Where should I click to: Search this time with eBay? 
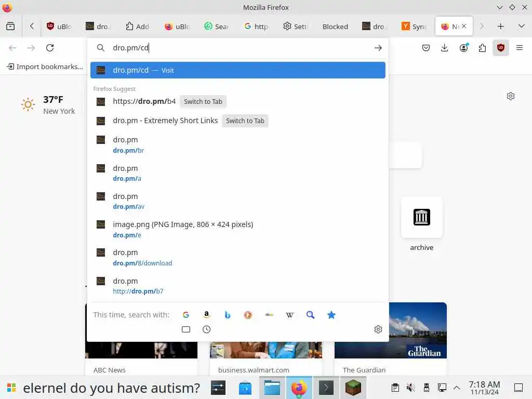[269, 315]
